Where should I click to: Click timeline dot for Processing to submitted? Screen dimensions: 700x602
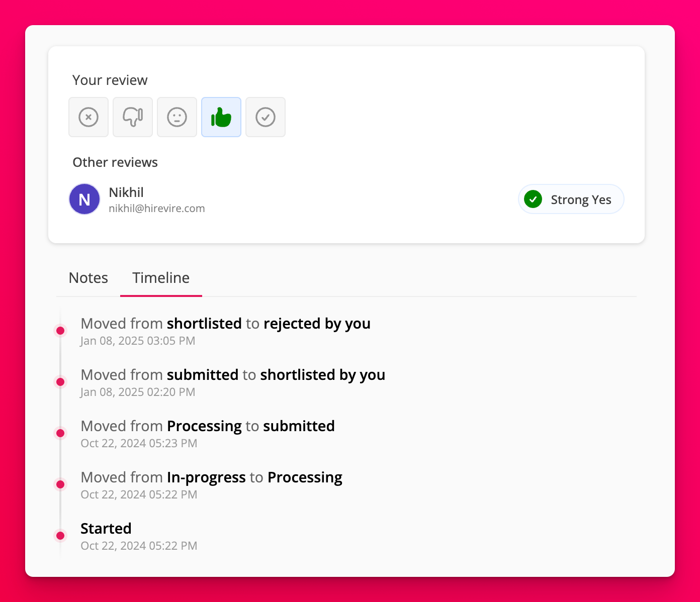tap(60, 433)
